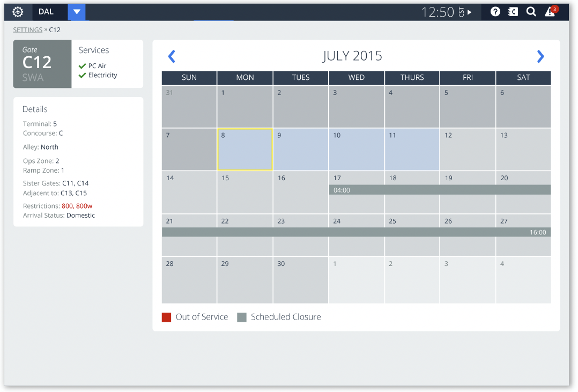Click the search magnifier icon
The width and height of the screenshot is (578, 392).
tap(531, 12)
